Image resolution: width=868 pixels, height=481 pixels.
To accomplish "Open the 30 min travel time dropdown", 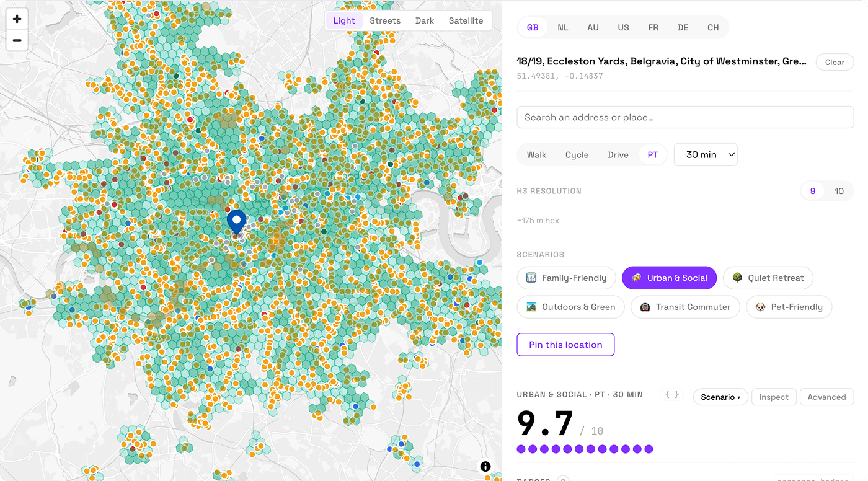I will (x=706, y=155).
